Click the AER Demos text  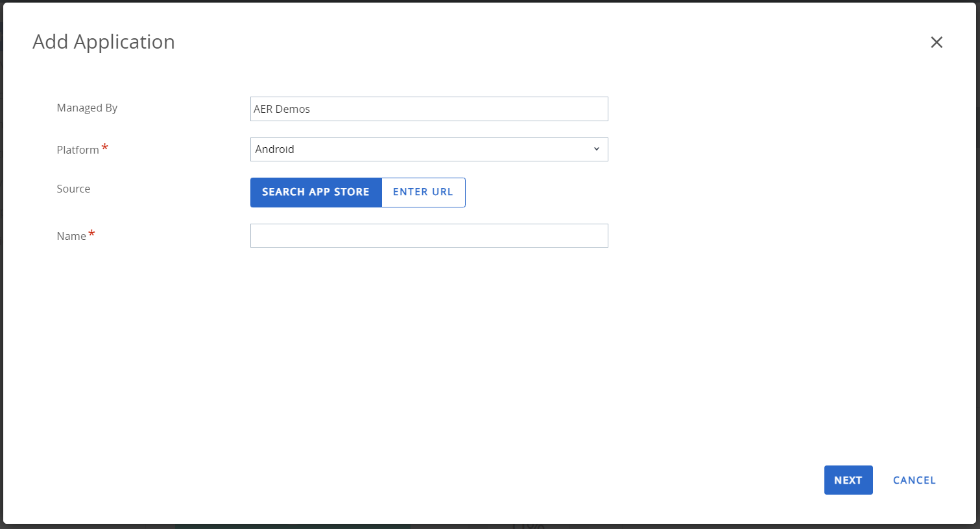pyautogui.click(x=282, y=109)
